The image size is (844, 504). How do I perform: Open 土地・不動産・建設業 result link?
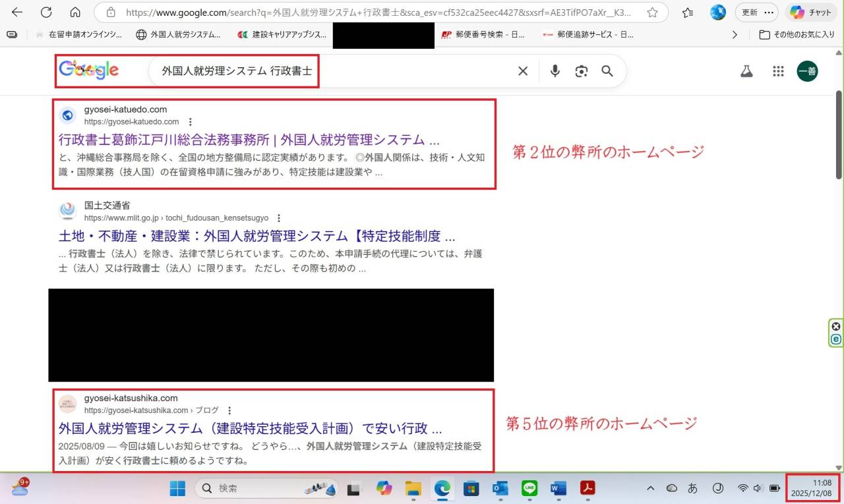pos(256,237)
